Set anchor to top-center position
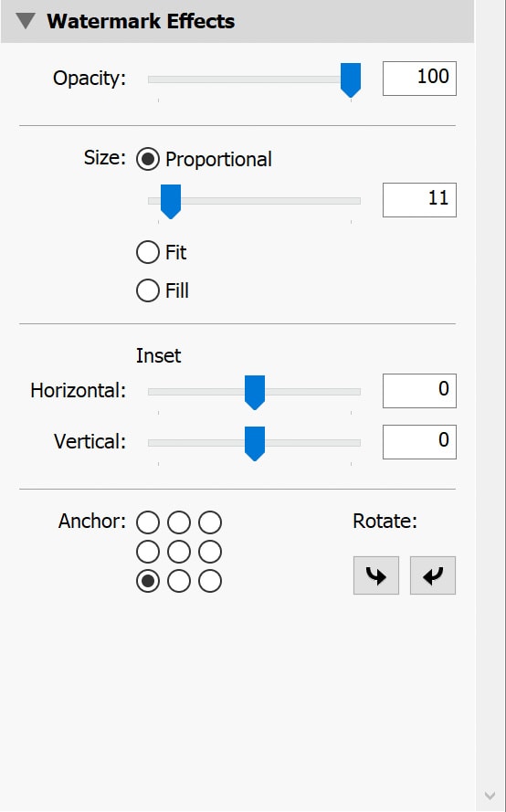This screenshot has height=812, width=506. [179, 522]
